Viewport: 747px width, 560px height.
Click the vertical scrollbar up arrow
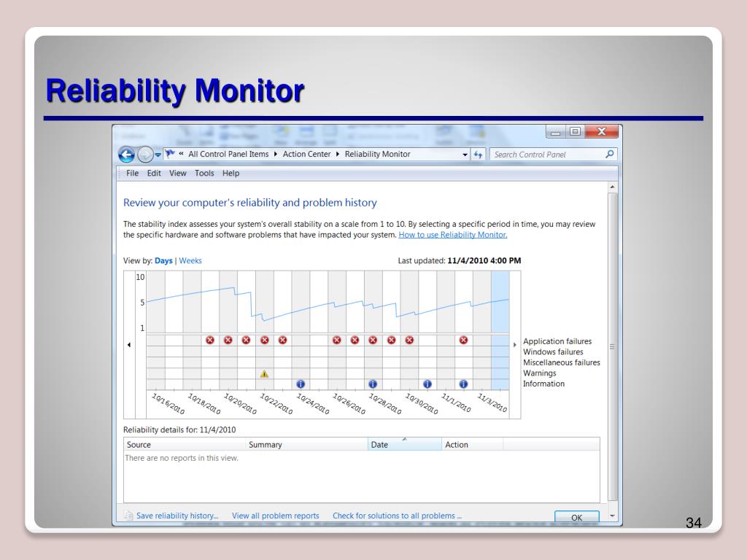coord(613,187)
